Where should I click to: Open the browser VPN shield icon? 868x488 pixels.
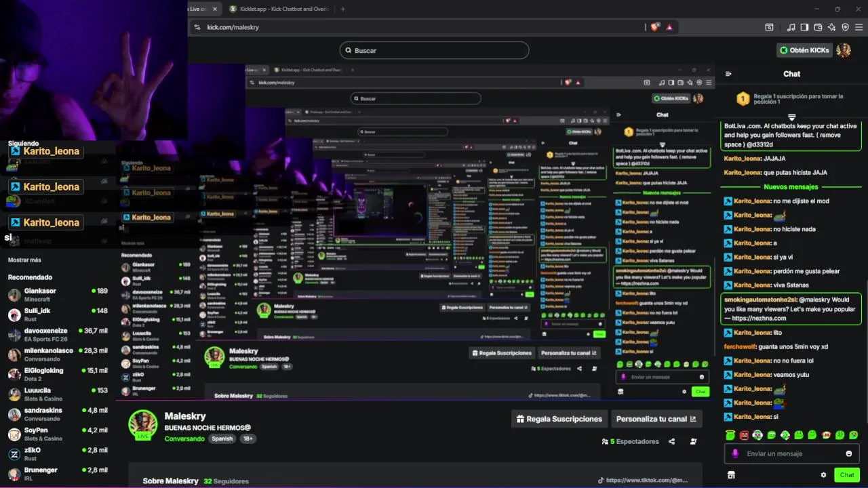[x=845, y=27]
